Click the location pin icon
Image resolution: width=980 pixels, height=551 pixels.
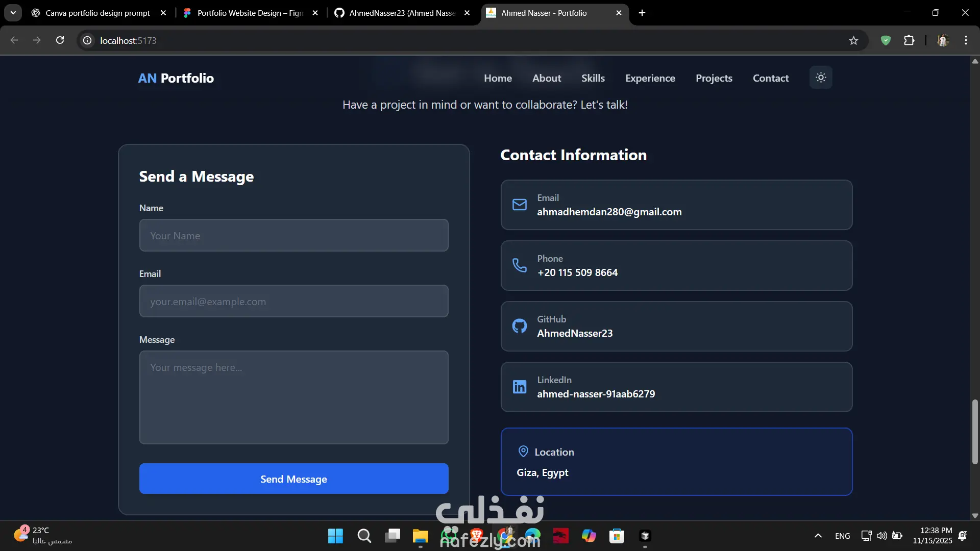click(x=523, y=452)
